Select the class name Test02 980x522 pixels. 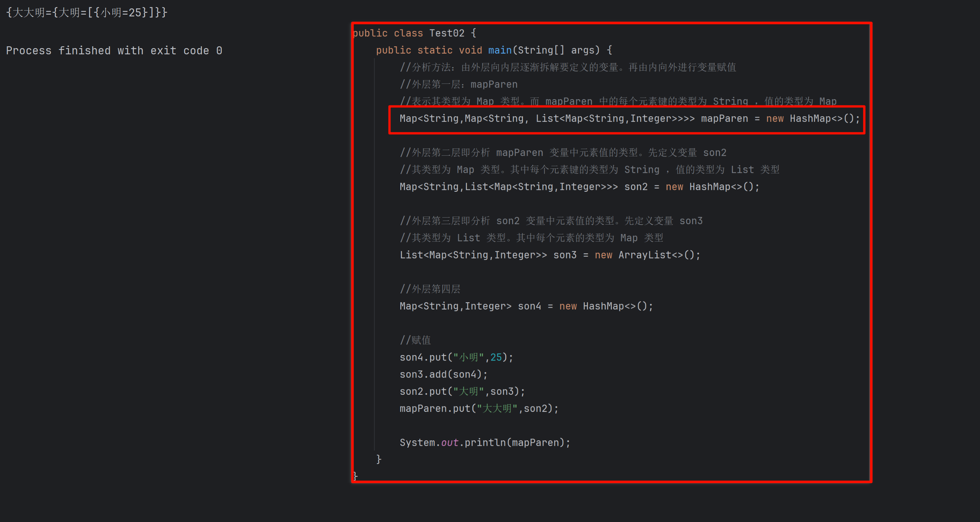coord(447,33)
